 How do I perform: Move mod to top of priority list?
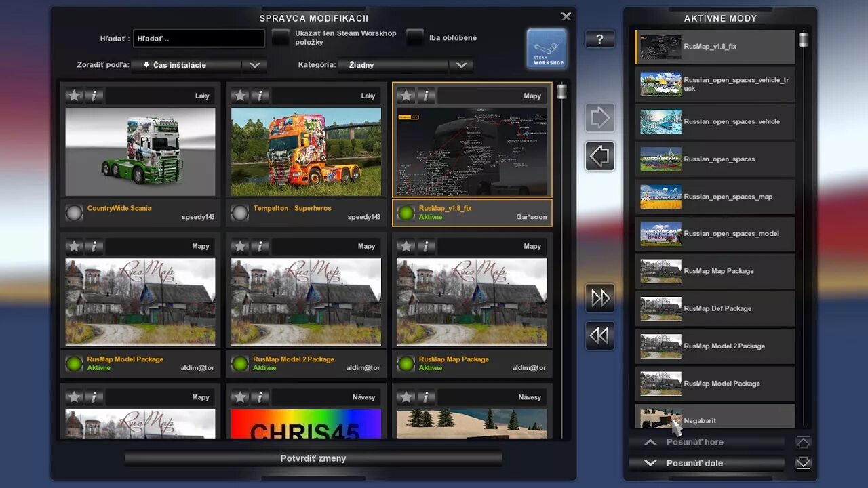click(x=804, y=442)
